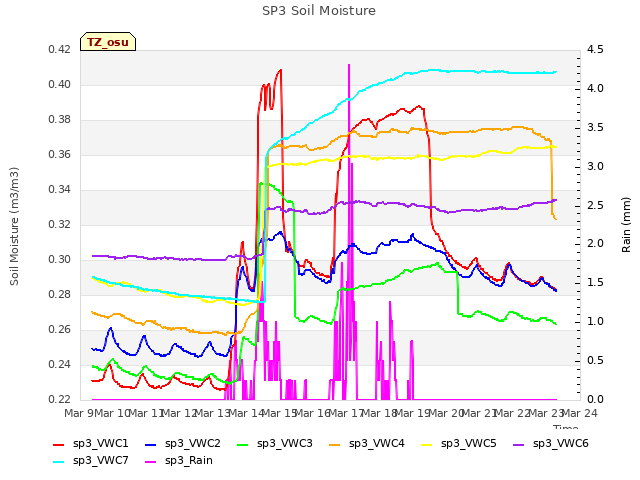Click the orange sp3_VWC4 legend color marker
The width and height of the screenshot is (640, 480).
(335, 445)
